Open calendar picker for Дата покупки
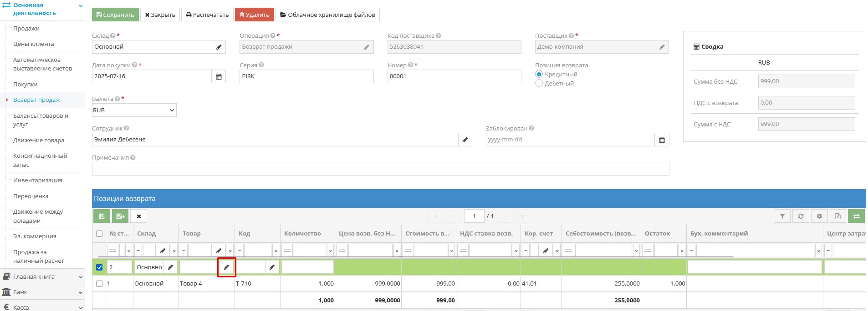The image size is (868, 311). [219, 76]
